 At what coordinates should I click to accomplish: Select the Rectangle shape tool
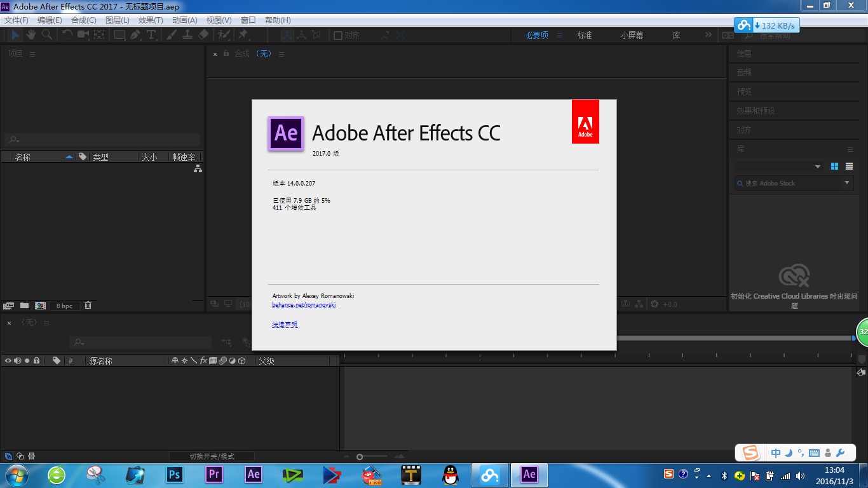click(x=119, y=35)
